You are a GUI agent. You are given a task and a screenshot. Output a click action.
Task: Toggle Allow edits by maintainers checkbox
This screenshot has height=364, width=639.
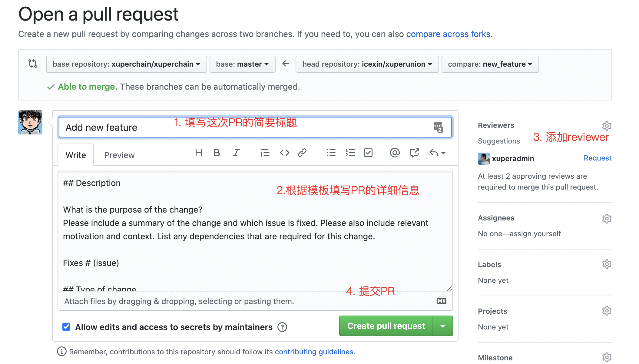tap(66, 327)
